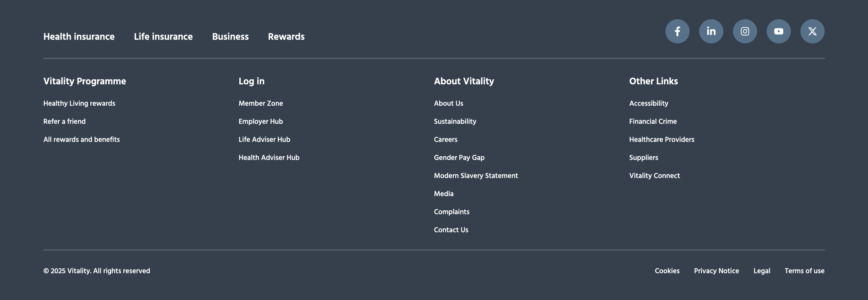Screen dimensions: 868x300
Task: Open the Refer a friend link
Action: coord(64,121)
